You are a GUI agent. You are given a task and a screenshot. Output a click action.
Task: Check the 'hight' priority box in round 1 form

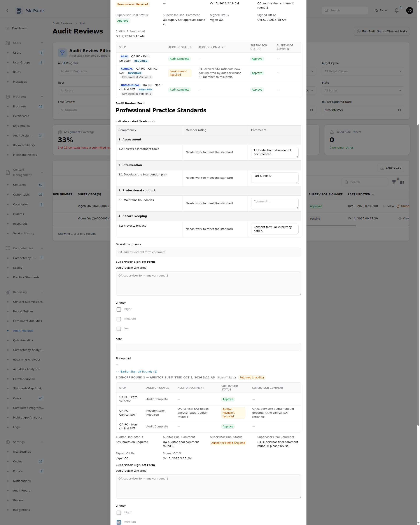point(119,513)
